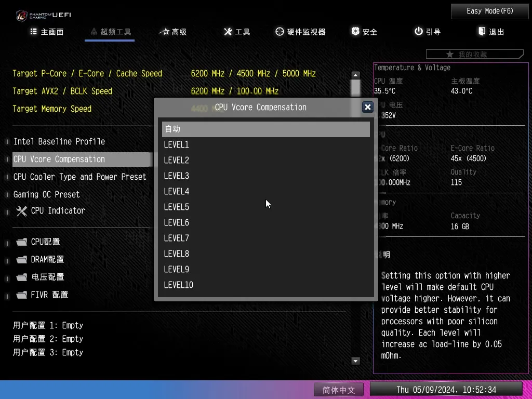Set compensation to LEVEL10
The height and width of the screenshot is (399, 532).
265,285
